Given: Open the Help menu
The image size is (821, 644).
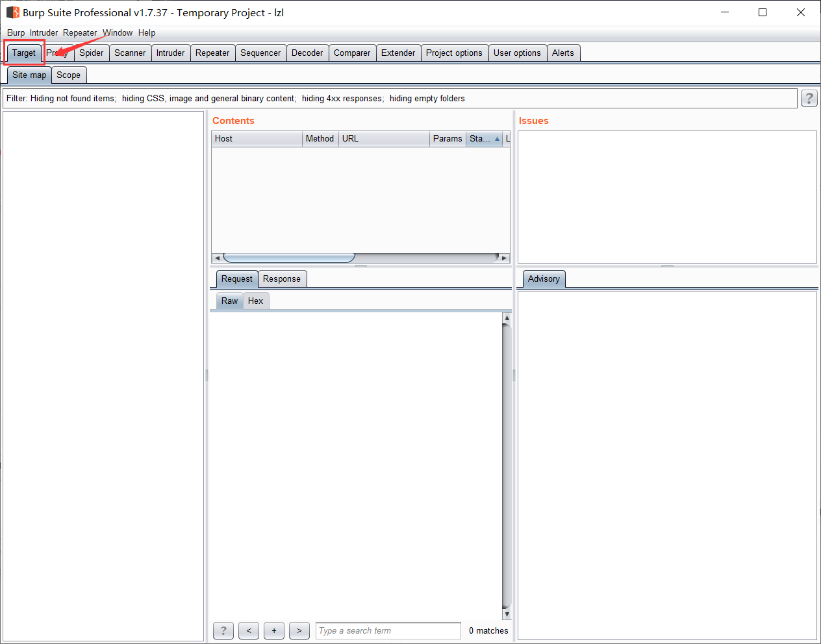Looking at the screenshot, I should click(147, 32).
